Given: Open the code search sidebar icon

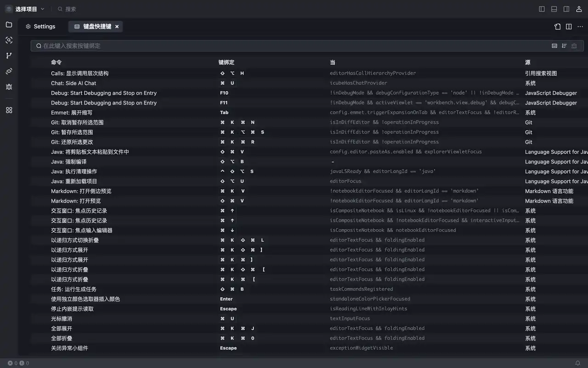Looking at the screenshot, I should [x=9, y=40].
